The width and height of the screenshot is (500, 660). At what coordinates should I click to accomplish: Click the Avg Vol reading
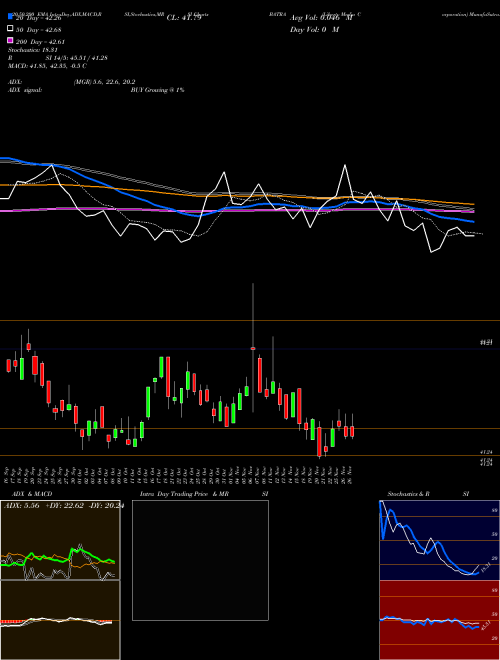321,18
